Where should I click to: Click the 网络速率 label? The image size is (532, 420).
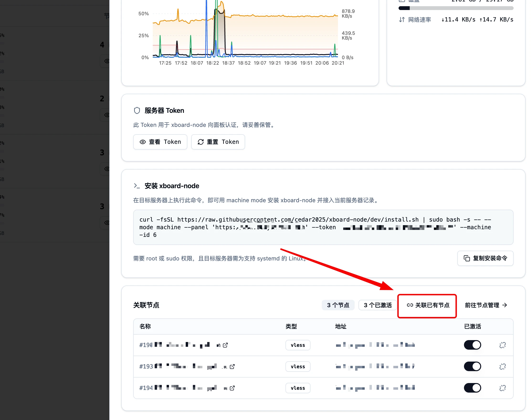419,20
